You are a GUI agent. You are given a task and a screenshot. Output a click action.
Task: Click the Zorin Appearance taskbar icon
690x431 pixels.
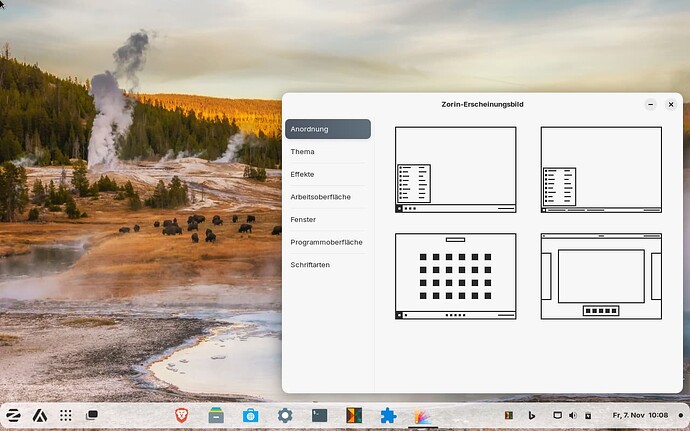click(x=423, y=415)
